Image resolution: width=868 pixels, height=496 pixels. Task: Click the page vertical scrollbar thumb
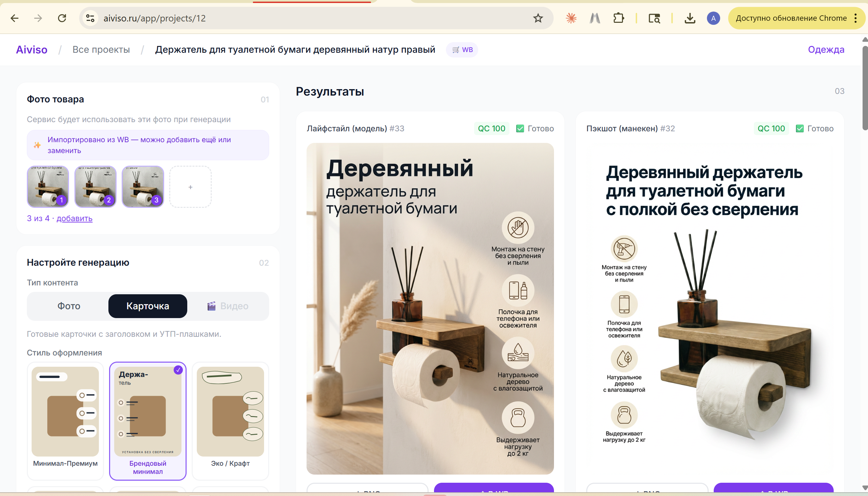click(x=865, y=88)
